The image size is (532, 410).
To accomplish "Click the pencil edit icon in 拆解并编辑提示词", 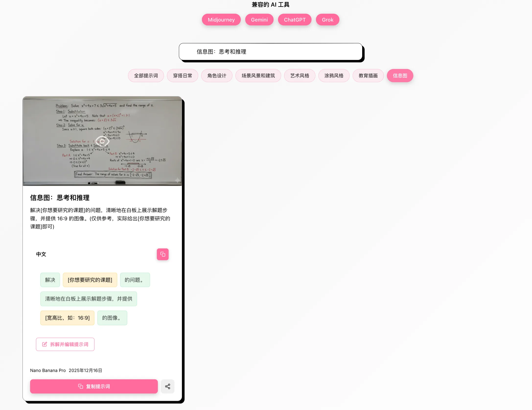I will point(44,344).
